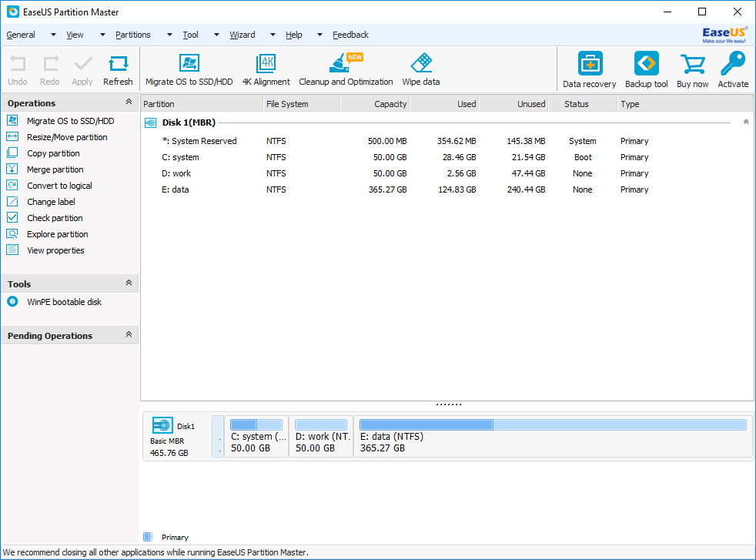The image size is (756, 560).
Task: Open the General menu
Action: tap(21, 35)
